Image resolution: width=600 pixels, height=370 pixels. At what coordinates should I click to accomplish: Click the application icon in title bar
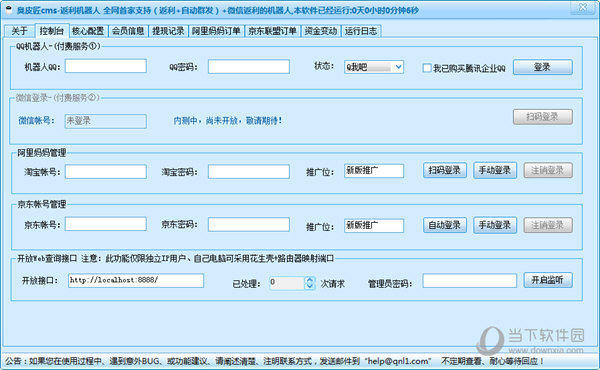(8, 10)
